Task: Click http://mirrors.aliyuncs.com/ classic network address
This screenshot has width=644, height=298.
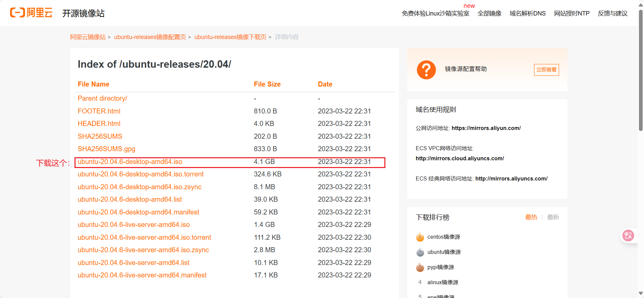Action: tap(511, 179)
